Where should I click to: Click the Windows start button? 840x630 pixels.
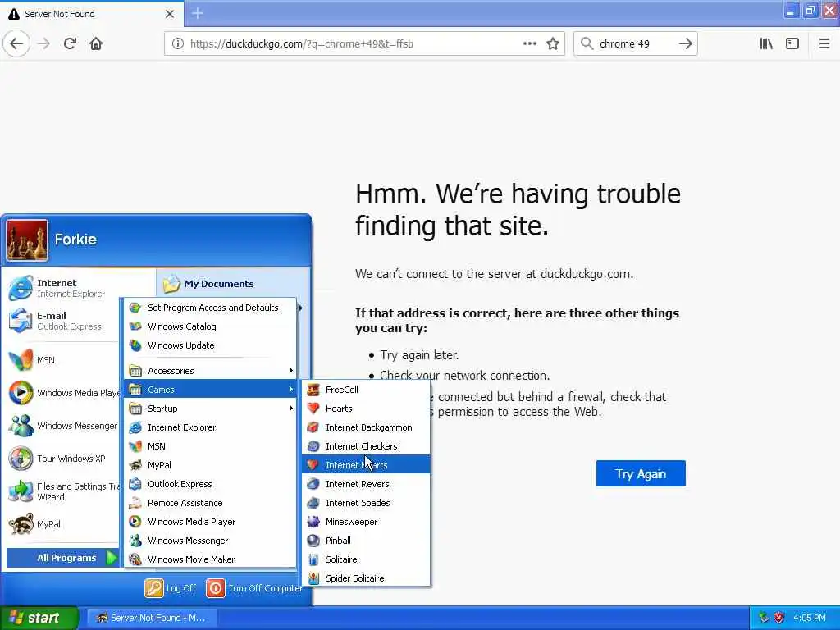[x=39, y=618]
